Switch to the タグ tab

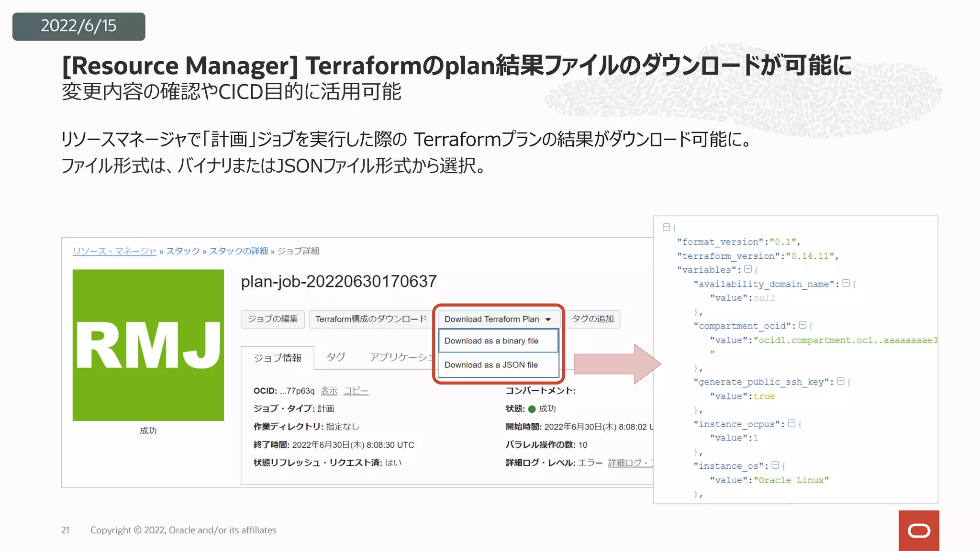point(336,357)
